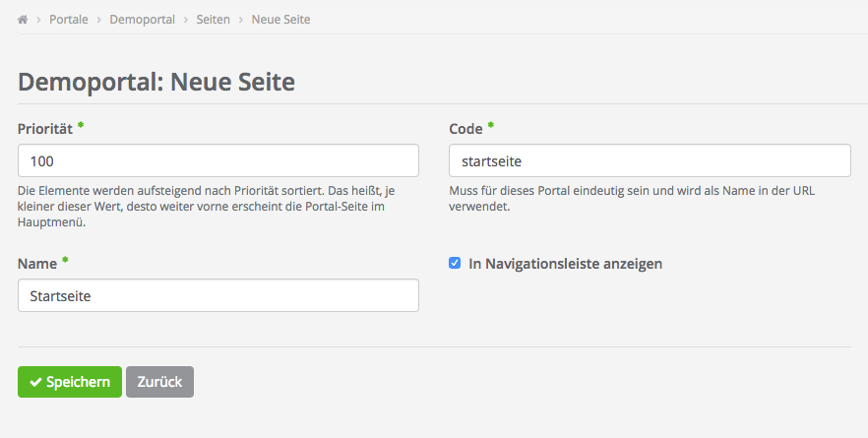Click the Demoportal: Neue Seite heading
This screenshot has width=868, height=438.
pyautogui.click(x=156, y=81)
